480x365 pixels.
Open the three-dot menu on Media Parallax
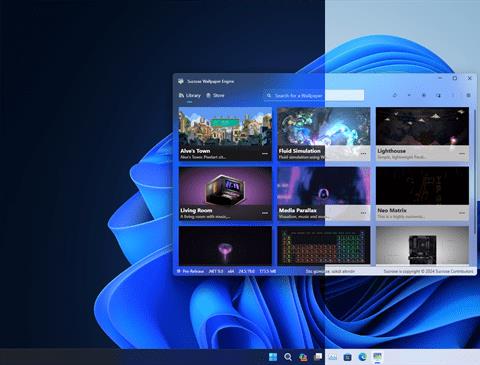click(x=363, y=213)
